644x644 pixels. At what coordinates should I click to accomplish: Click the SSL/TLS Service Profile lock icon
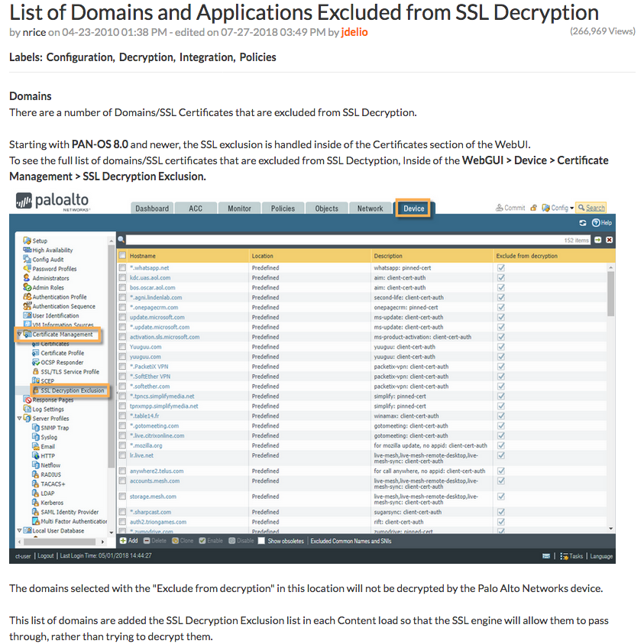coord(36,371)
